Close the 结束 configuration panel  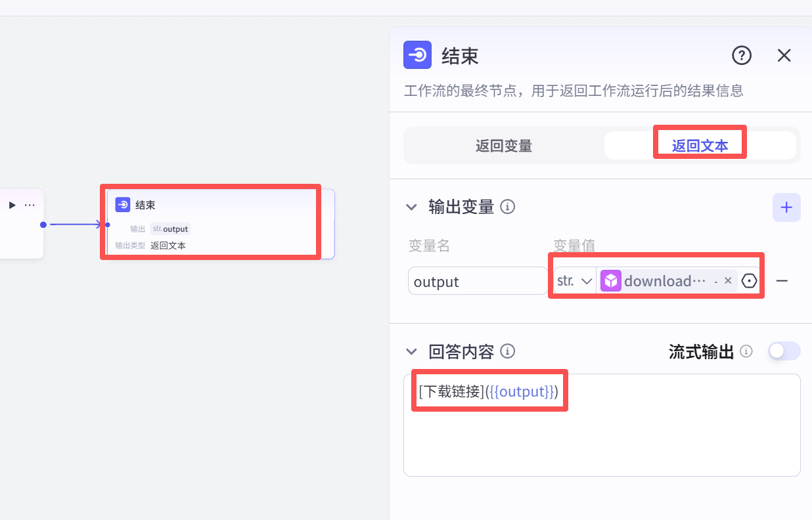(784, 56)
